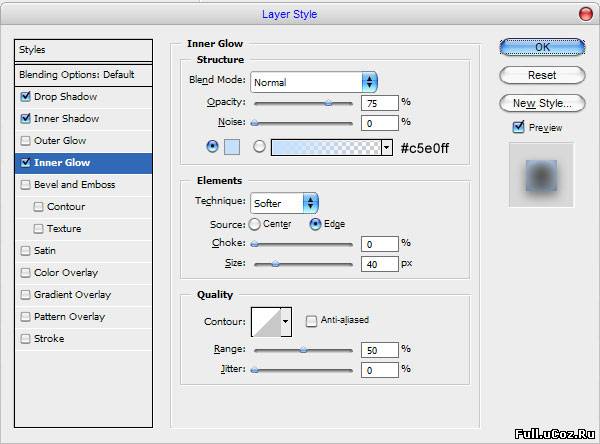Viewport: 600px width, 444px height.
Task: Click the solid glow color swatch
Action: 232,147
